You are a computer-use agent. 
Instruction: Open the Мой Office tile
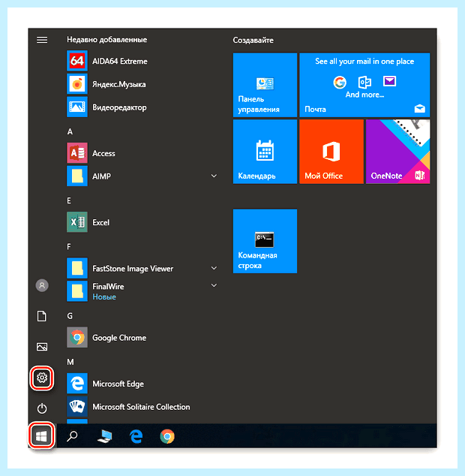331,152
